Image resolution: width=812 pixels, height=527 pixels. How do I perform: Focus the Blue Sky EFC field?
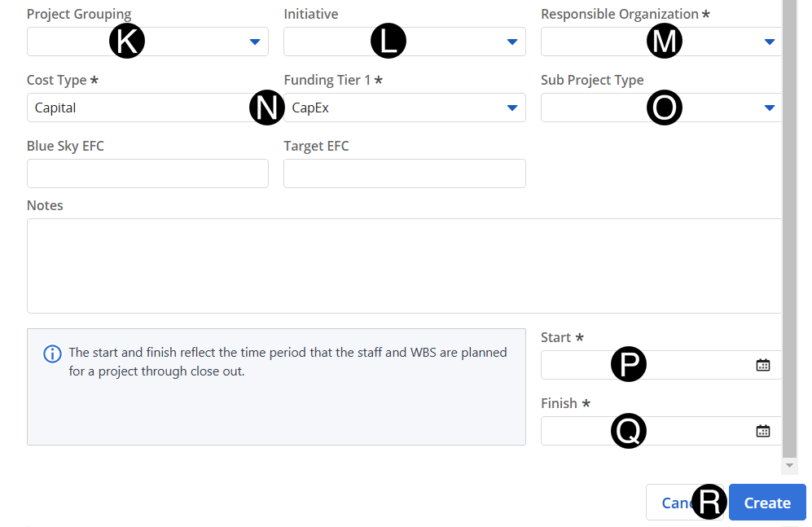(x=147, y=173)
